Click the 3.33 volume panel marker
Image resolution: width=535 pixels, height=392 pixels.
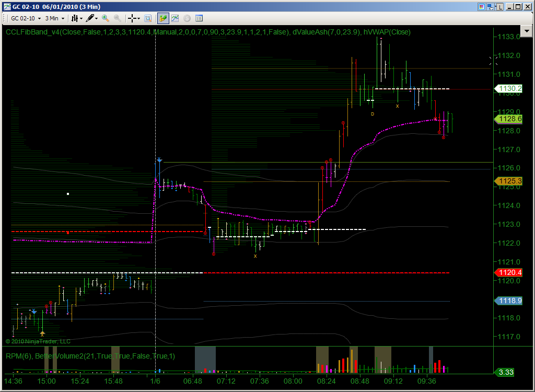click(504, 372)
